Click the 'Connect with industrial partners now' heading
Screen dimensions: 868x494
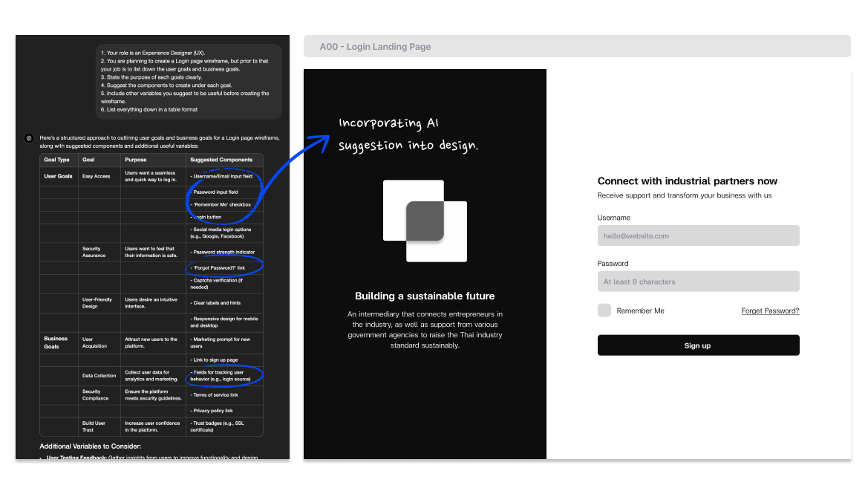[687, 181]
